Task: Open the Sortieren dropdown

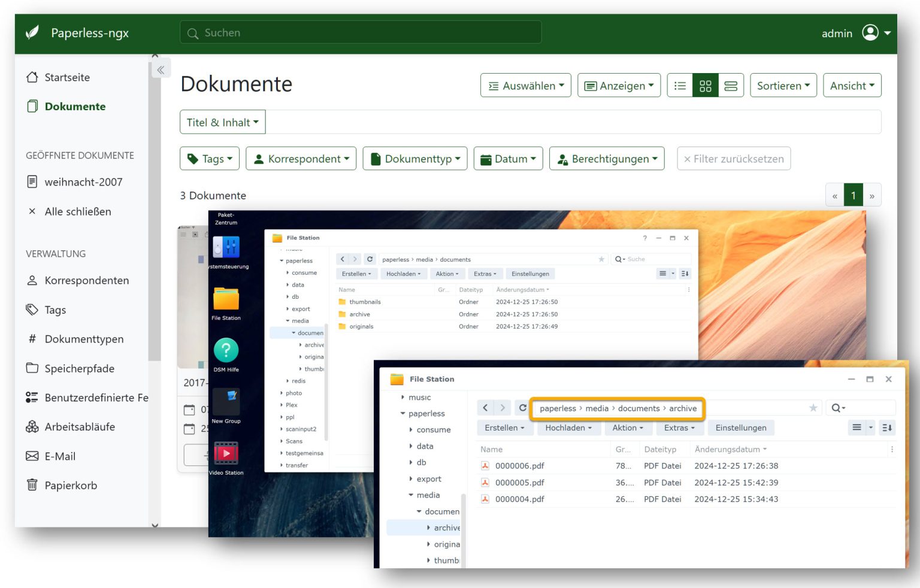Action: pos(783,86)
